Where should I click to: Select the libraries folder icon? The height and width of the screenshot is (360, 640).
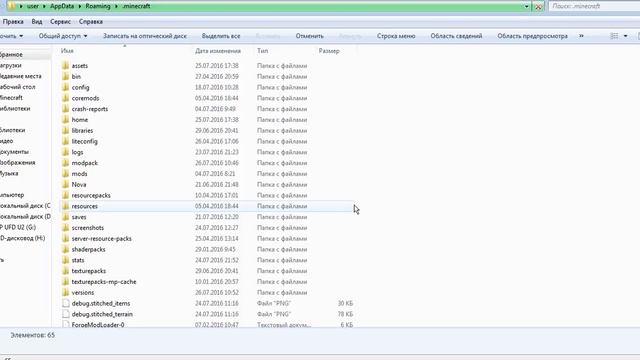coord(65,130)
